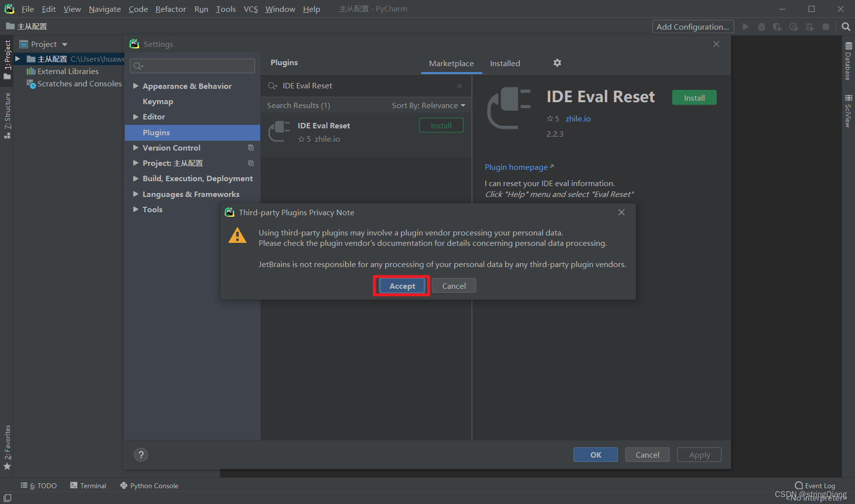Open the Python Console tool window
Image resolution: width=855 pixels, height=504 pixels.
click(149, 486)
